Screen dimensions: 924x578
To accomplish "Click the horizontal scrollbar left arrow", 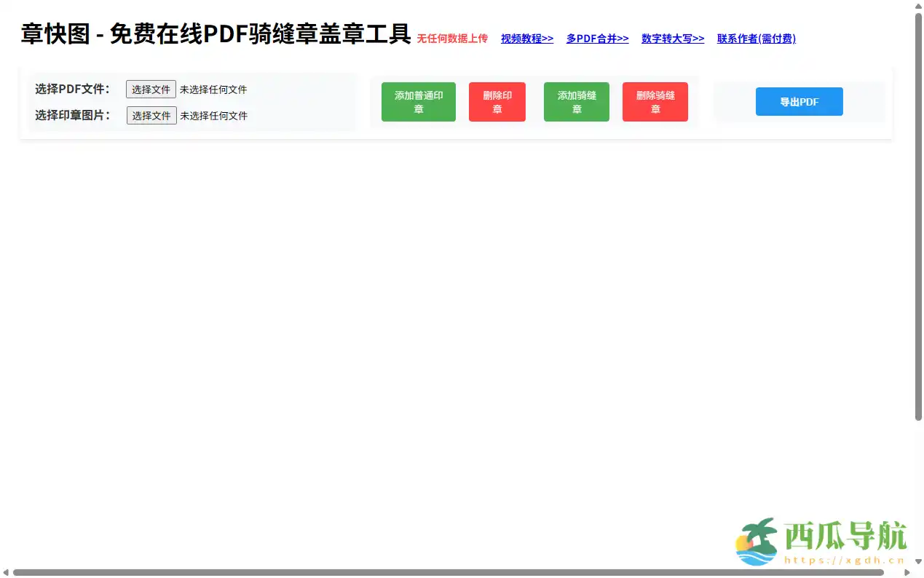I will [x=6, y=572].
